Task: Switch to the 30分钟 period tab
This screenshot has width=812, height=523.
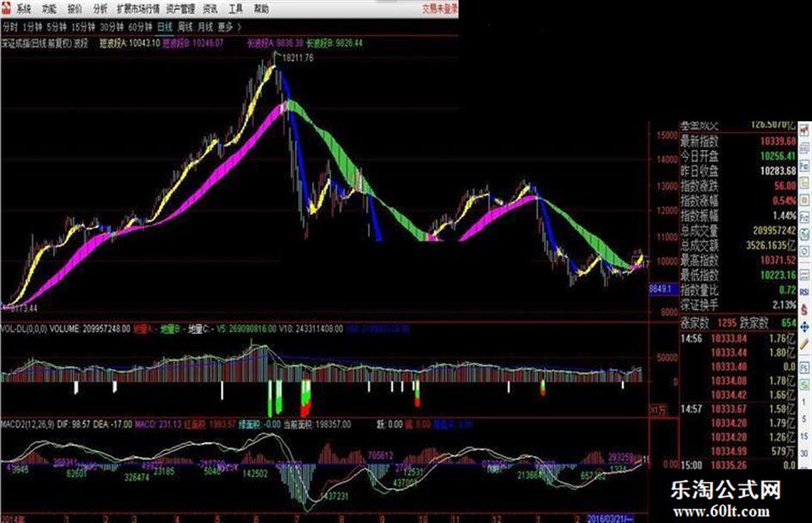Action: tap(112, 27)
